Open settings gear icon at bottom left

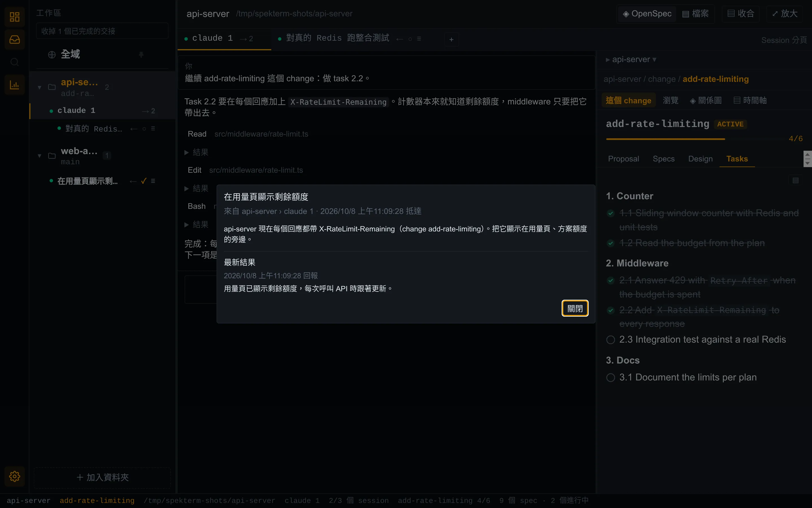[14, 476]
